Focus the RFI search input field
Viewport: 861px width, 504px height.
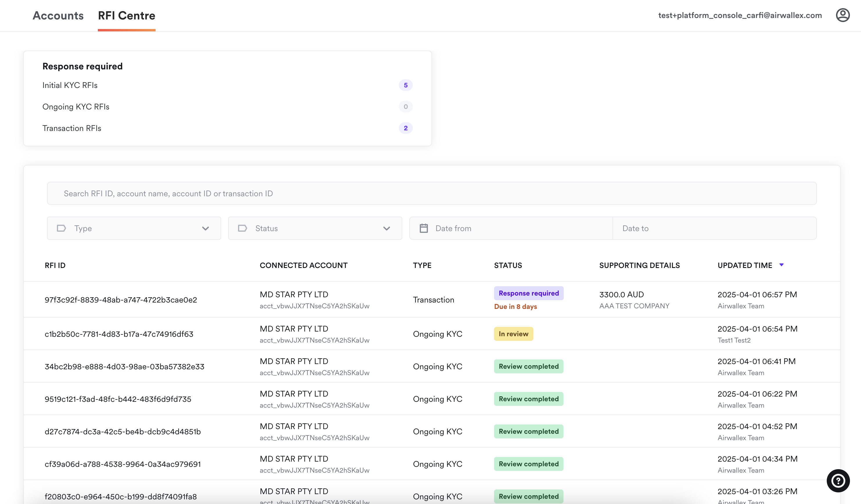click(x=431, y=193)
